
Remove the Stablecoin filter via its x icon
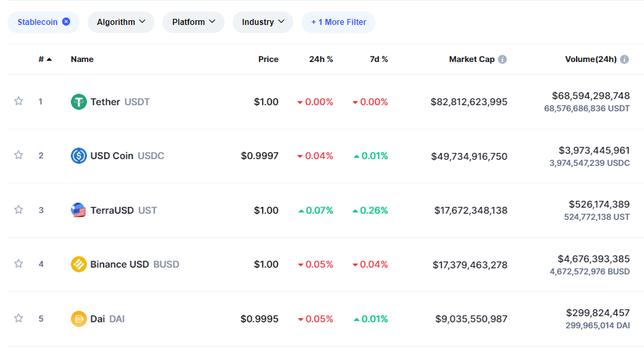[x=66, y=22]
